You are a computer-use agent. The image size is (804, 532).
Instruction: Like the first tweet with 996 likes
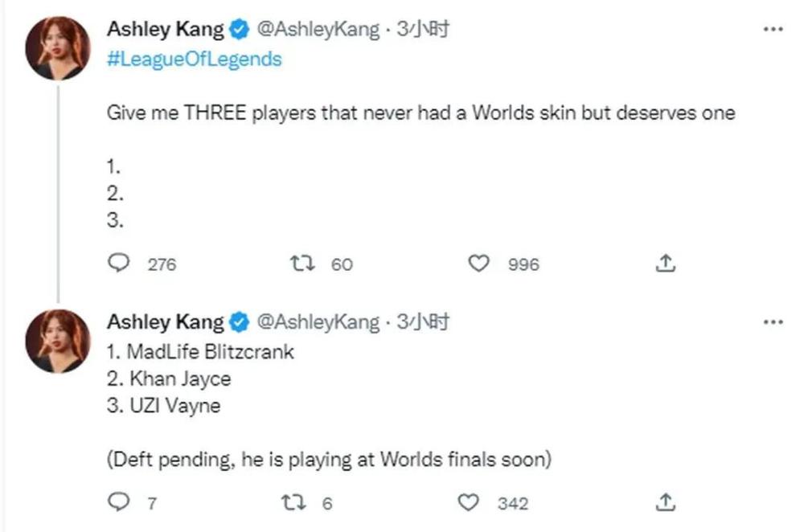point(479,264)
